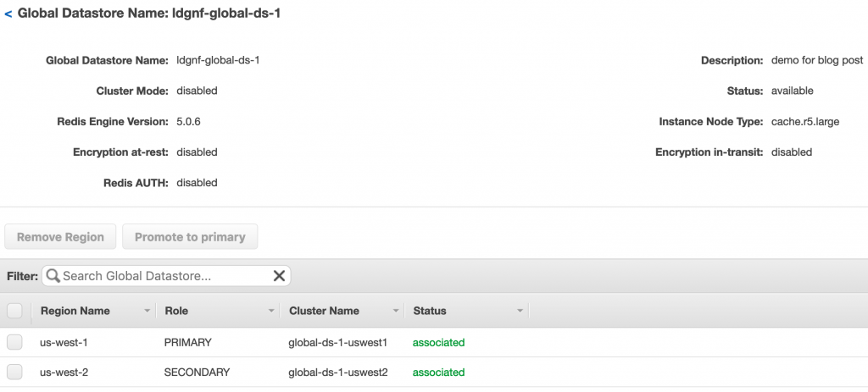Image resolution: width=868 pixels, height=392 pixels.
Task: Select the us-west-1 row checkbox
Action: pos(14,342)
